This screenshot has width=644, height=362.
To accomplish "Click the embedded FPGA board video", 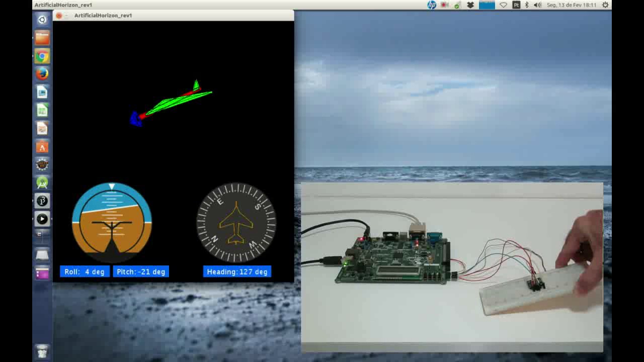I will 452,267.
